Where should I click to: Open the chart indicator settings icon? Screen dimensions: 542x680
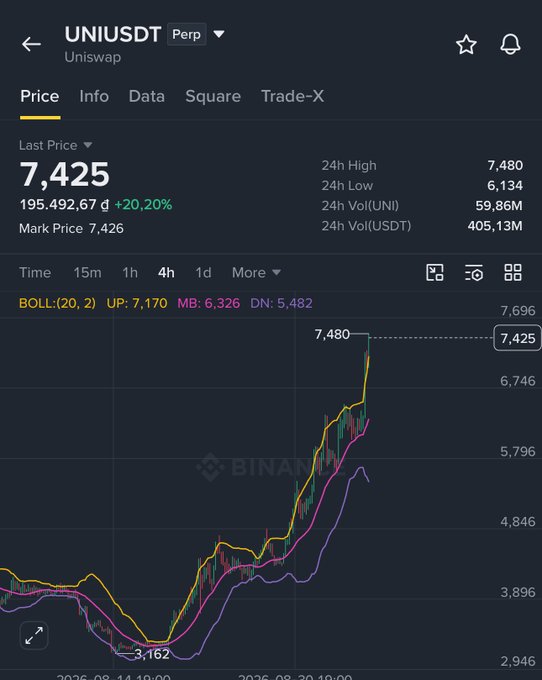(473, 273)
